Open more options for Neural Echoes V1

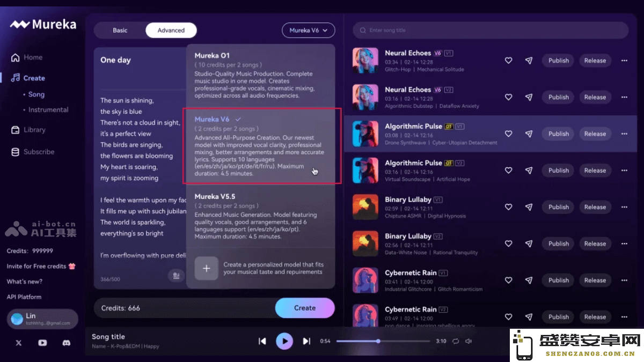click(x=624, y=61)
